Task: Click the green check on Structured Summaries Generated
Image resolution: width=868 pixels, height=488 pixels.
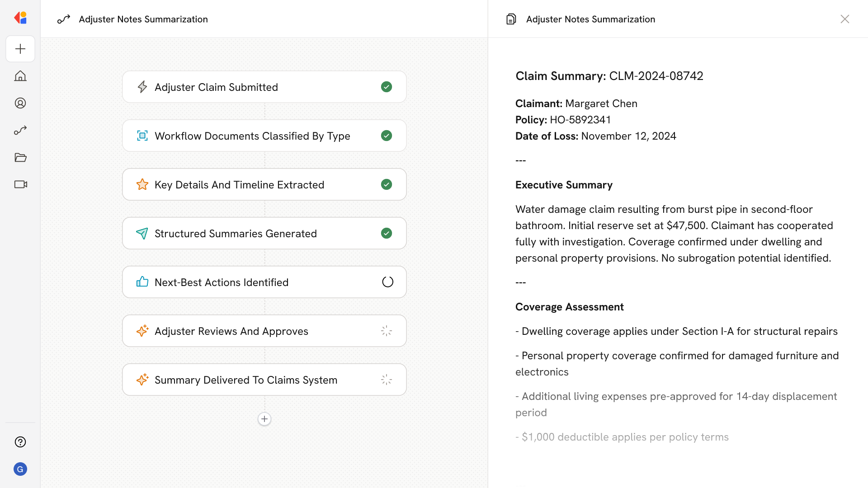Action: pyautogui.click(x=386, y=233)
